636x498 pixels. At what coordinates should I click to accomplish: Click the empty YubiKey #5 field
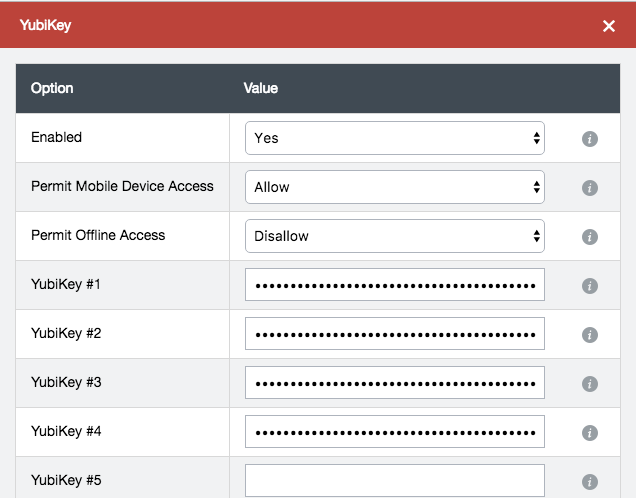[x=395, y=481]
